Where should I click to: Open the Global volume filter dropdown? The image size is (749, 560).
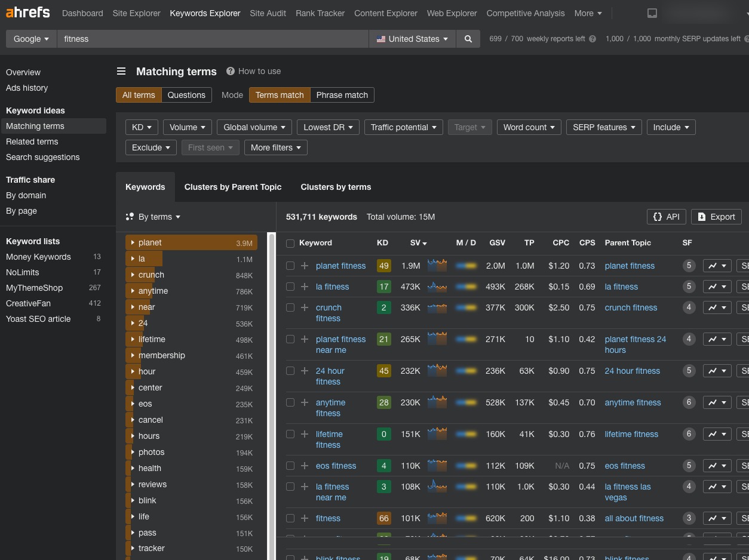254,127
